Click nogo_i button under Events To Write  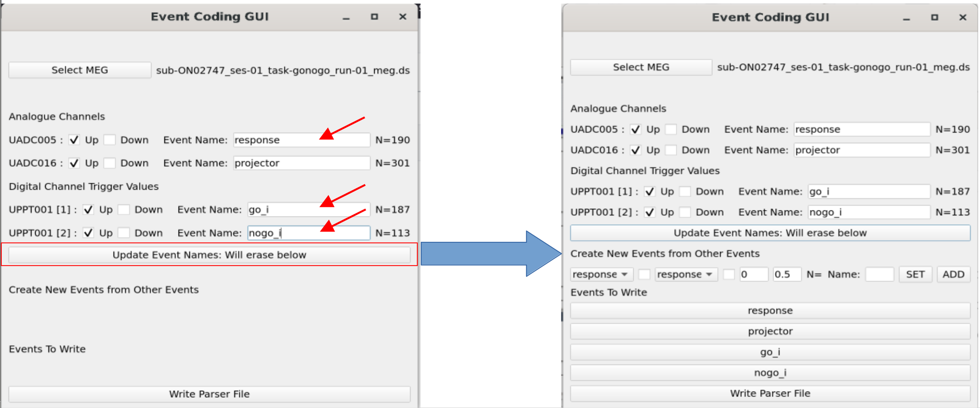[x=770, y=373]
